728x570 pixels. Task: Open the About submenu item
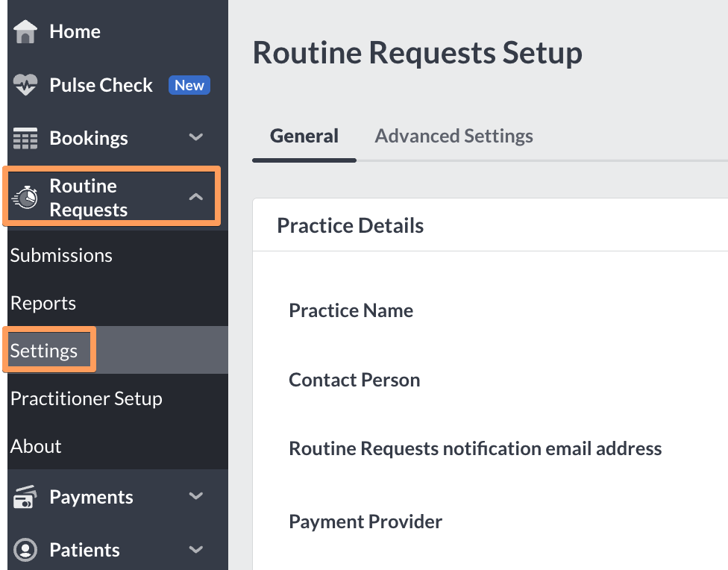tap(36, 446)
